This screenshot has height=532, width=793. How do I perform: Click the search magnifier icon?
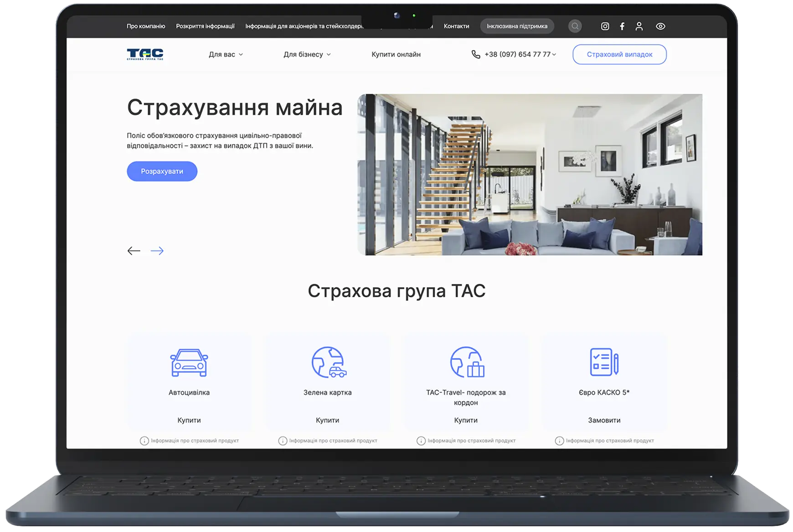pos(575,26)
